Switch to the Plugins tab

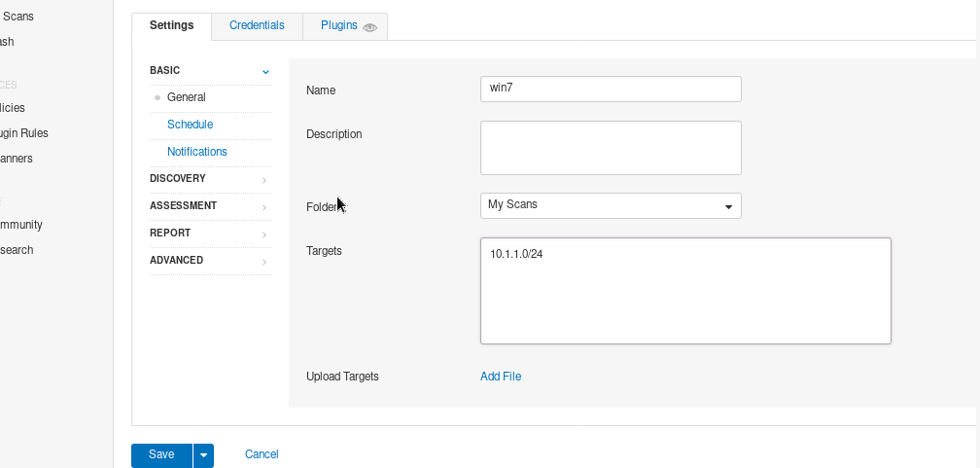coord(339,25)
